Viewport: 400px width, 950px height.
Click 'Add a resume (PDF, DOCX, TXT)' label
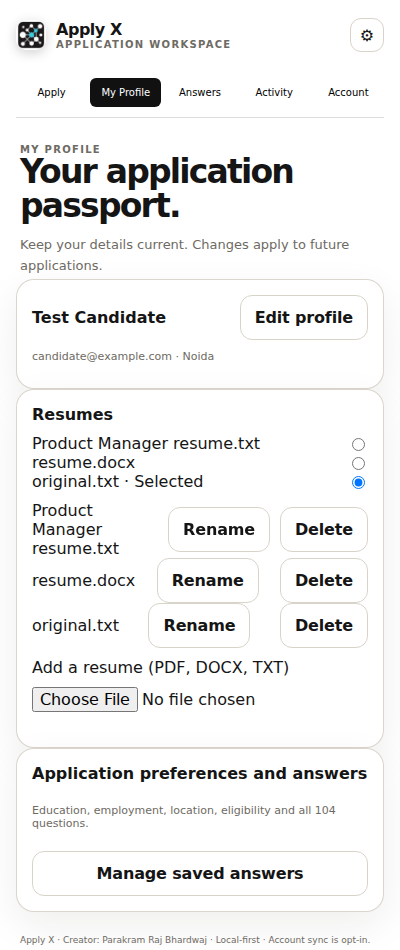coord(161,668)
